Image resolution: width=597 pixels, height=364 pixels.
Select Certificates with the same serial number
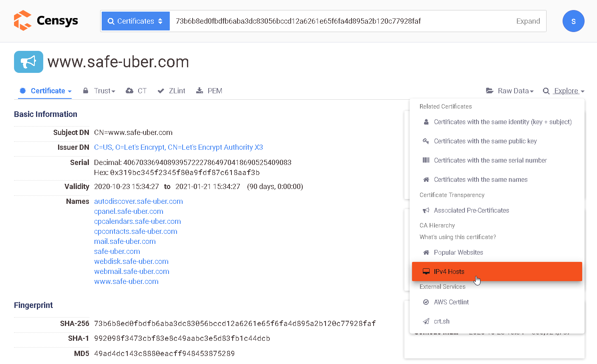[490, 160]
